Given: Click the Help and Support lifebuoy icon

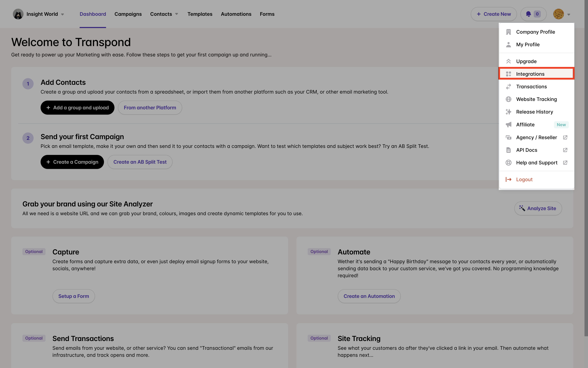Looking at the screenshot, I should click(x=508, y=163).
